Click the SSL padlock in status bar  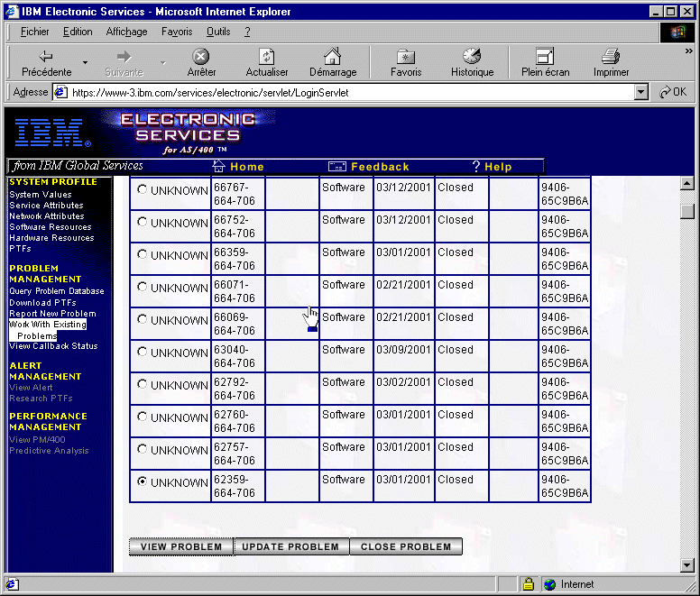[529, 583]
